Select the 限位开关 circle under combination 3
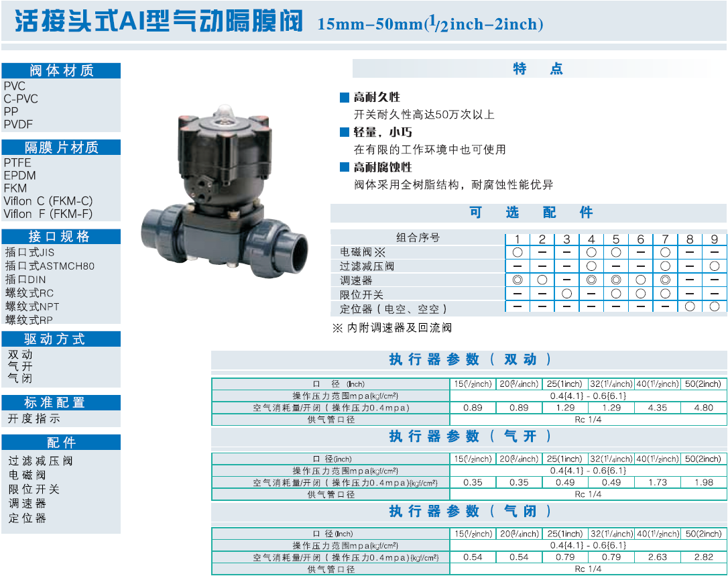This screenshot has width=728, height=576. click(x=566, y=294)
